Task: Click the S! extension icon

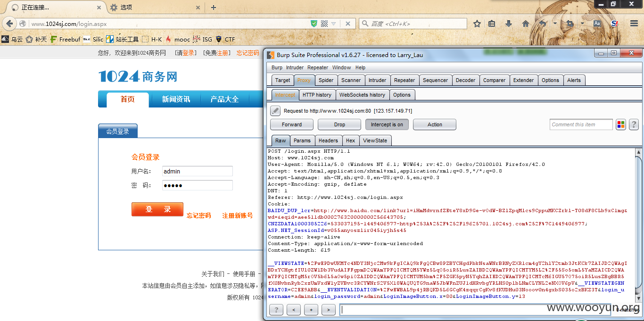Action: coord(614,24)
